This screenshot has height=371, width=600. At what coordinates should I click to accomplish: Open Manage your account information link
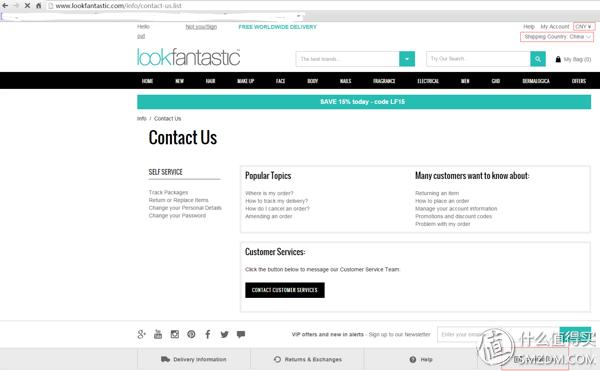click(456, 208)
